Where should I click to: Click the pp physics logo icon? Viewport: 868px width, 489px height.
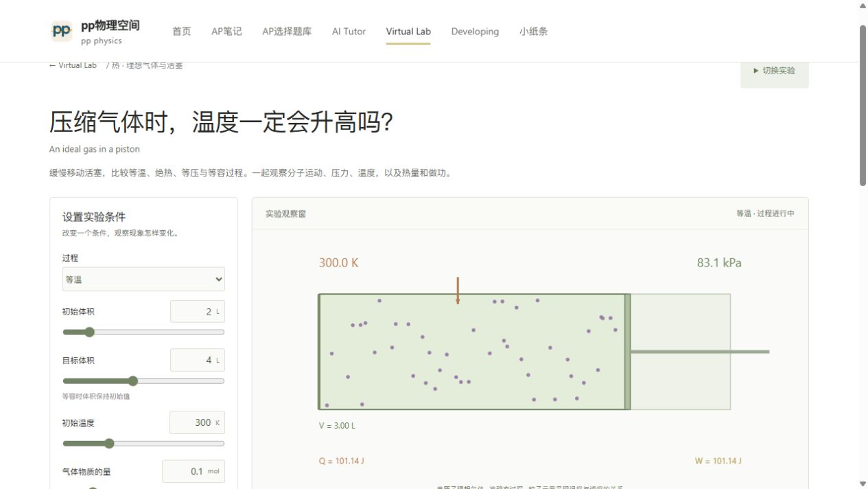click(x=62, y=31)
